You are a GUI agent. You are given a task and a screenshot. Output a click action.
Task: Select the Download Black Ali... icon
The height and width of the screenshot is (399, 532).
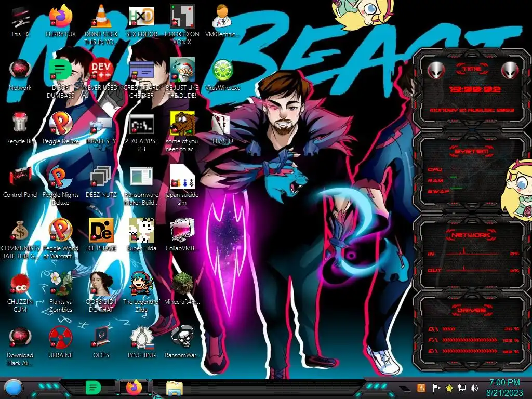(20, 346)
